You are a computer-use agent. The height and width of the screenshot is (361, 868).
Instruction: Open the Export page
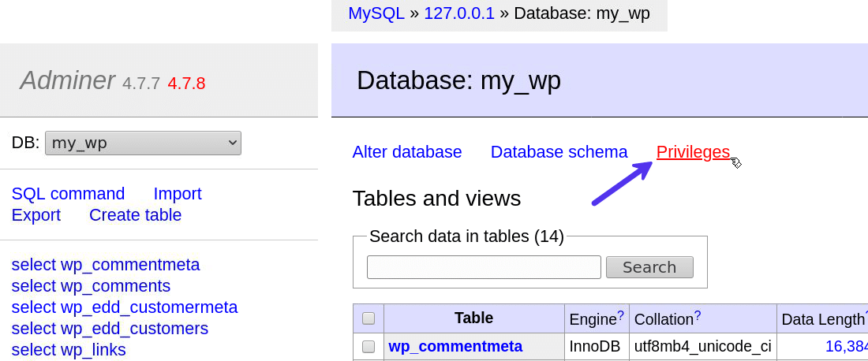tap(36, 215)
